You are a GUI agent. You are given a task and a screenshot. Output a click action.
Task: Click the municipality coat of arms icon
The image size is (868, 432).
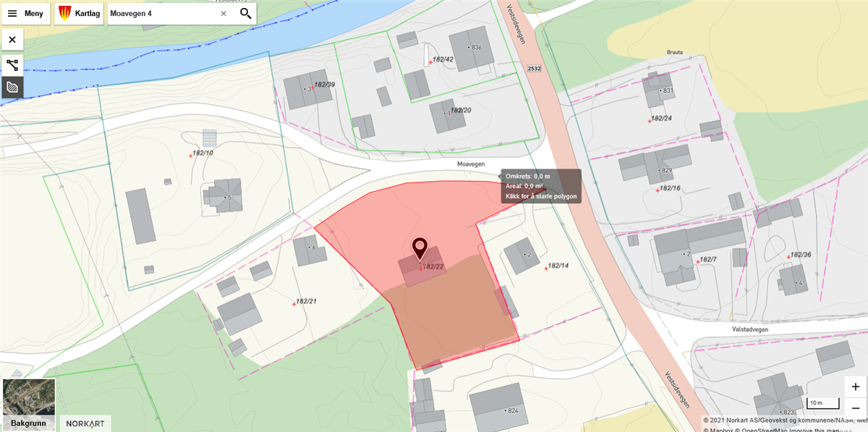[x=65, y=14]
